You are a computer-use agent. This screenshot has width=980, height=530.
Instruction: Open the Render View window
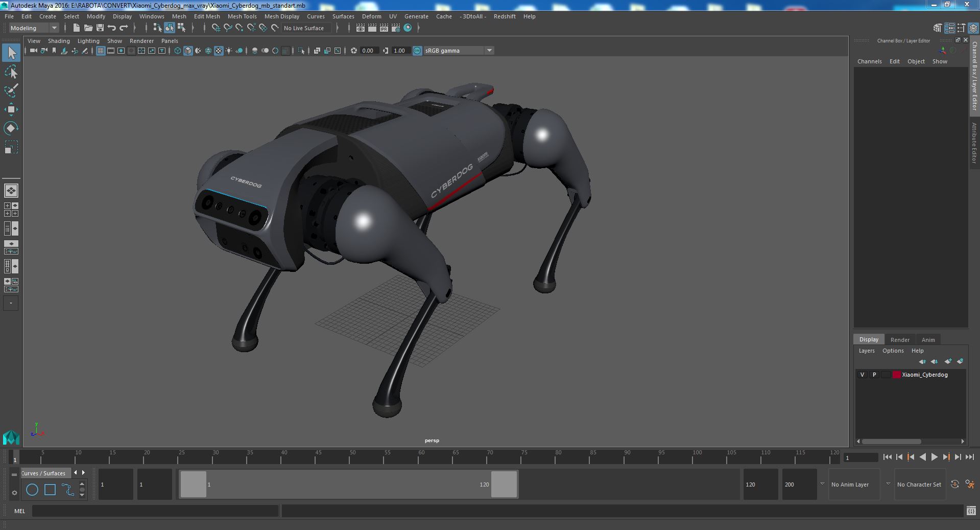(x=361, y=28)
